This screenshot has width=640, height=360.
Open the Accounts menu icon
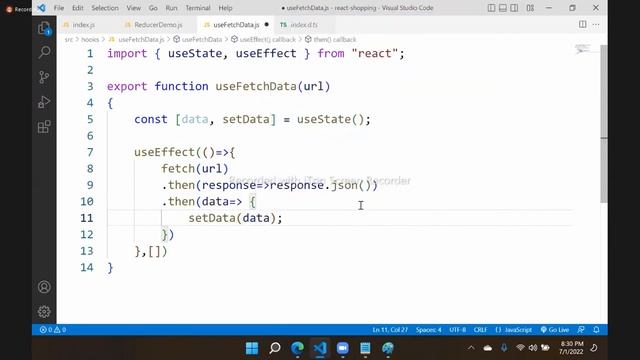click(44, 287)
